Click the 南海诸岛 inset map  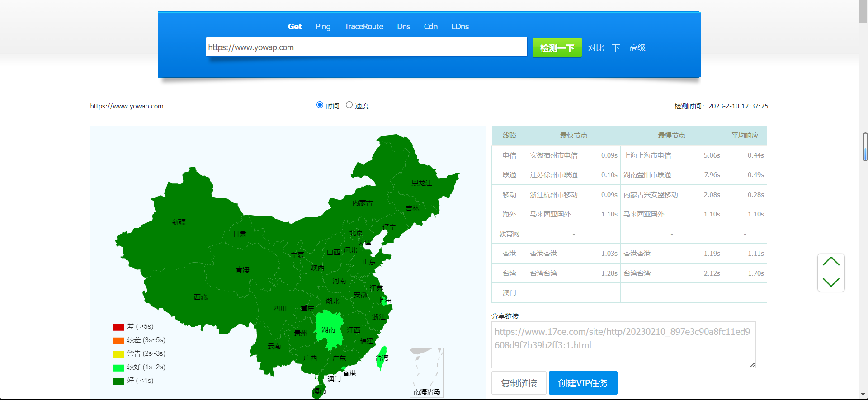click(x=427, y=372)
